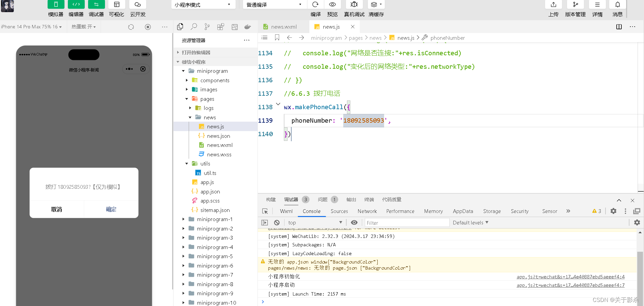
Task: Open the details menu icon
Action: [x=597, y=4]
